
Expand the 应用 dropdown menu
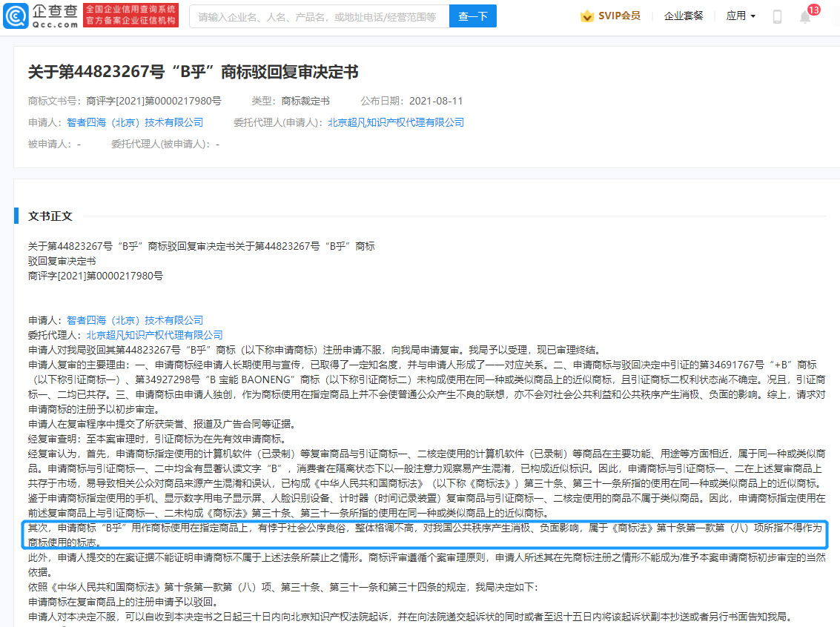[741, 16]
